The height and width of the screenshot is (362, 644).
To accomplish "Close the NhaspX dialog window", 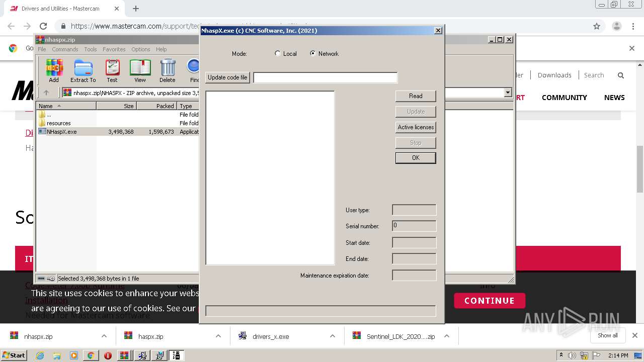I will [438, 31].
